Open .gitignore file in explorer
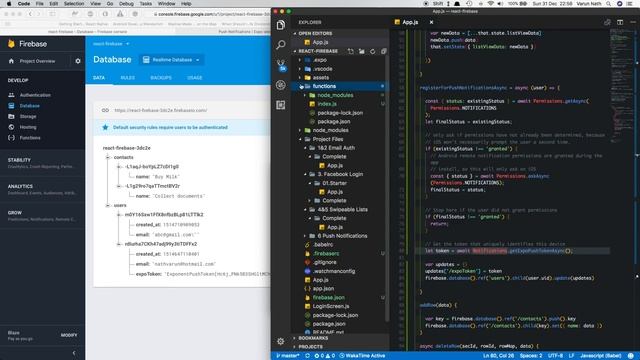 tap(325, 262)
